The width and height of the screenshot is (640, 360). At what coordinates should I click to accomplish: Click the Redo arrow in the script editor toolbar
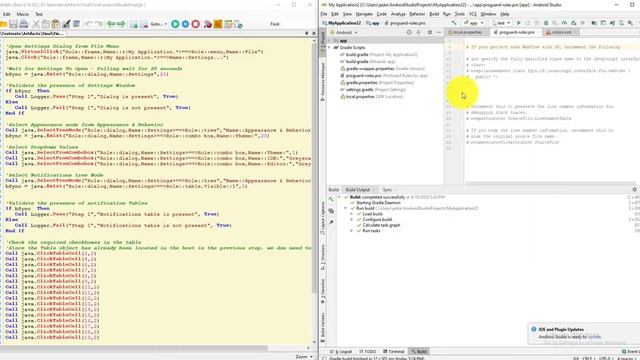tap(99, 24)
